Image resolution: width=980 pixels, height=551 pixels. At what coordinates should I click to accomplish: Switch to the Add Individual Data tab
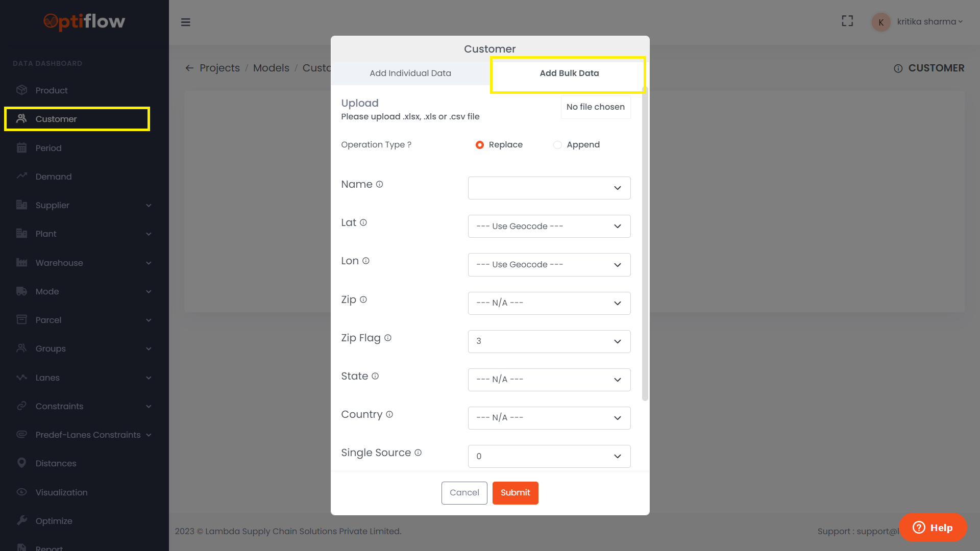click(410, 73)
